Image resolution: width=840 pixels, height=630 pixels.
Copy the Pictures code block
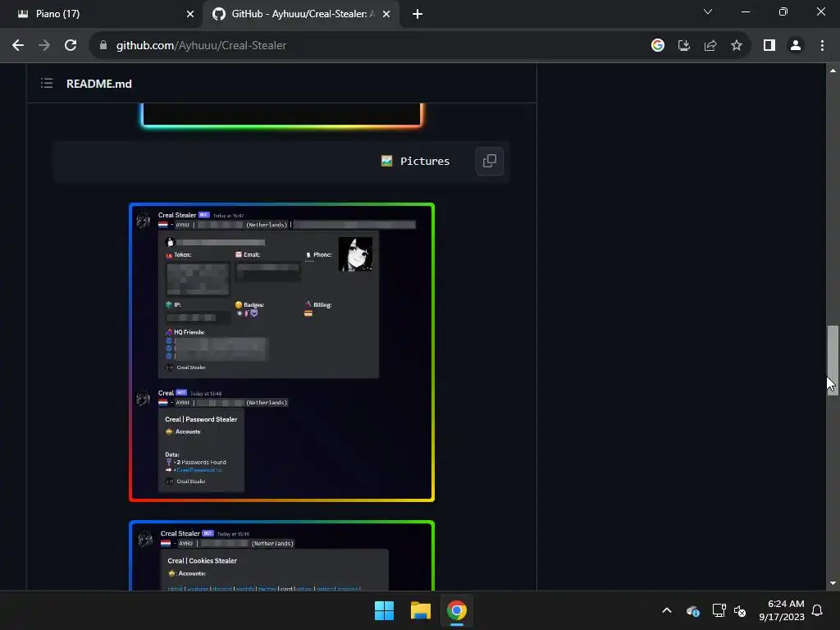click(490, 162)
